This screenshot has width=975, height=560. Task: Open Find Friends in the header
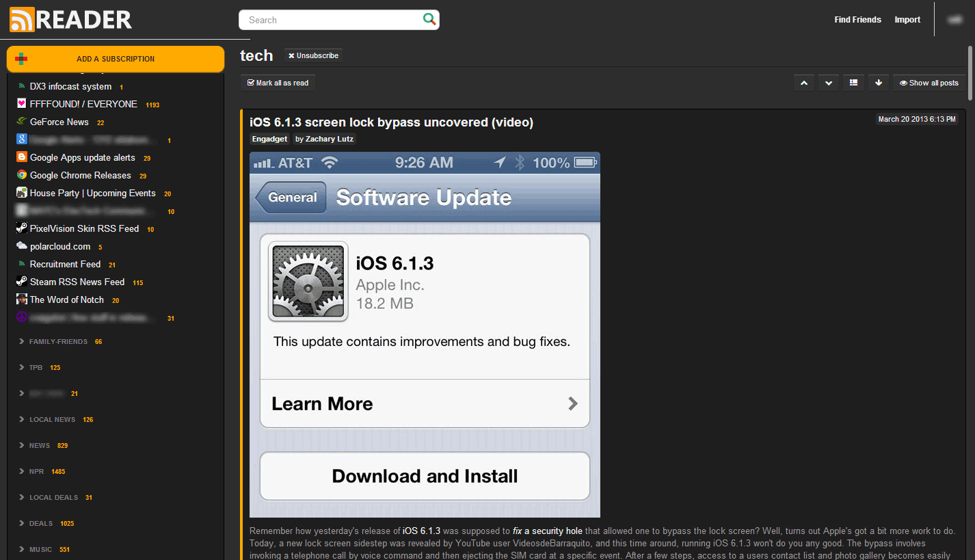click(857, 20)
